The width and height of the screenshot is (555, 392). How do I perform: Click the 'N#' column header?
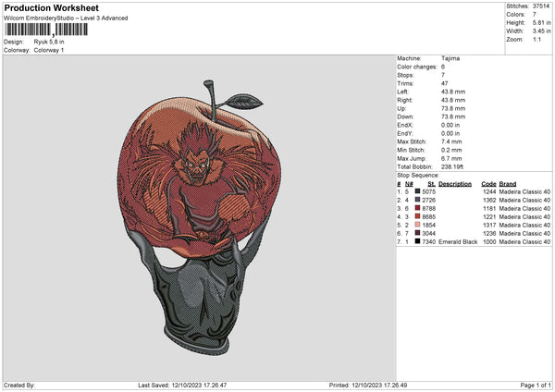(x=409, y=184)
